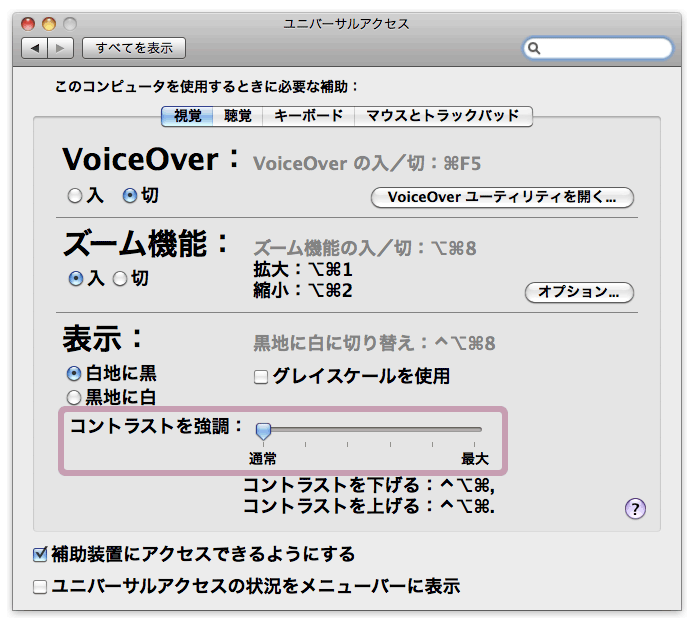Select VoiceOver 切 radio button
Image resolution: width=694 pixels, height=623 pixels.
pos(130,196)
